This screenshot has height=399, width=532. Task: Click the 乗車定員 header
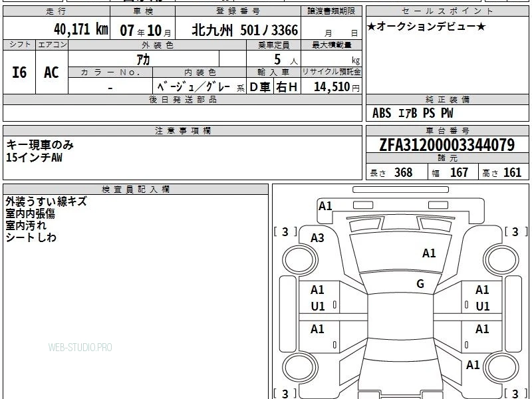273,45
